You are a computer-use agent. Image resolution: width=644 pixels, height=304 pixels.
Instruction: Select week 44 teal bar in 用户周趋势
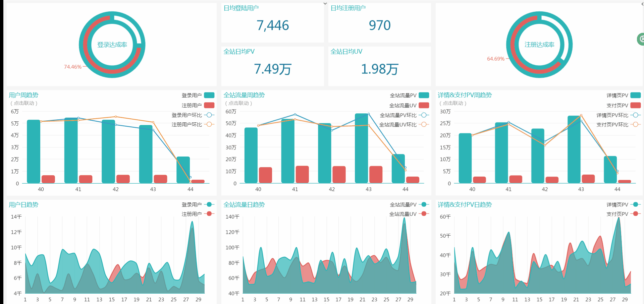[183, 170]
